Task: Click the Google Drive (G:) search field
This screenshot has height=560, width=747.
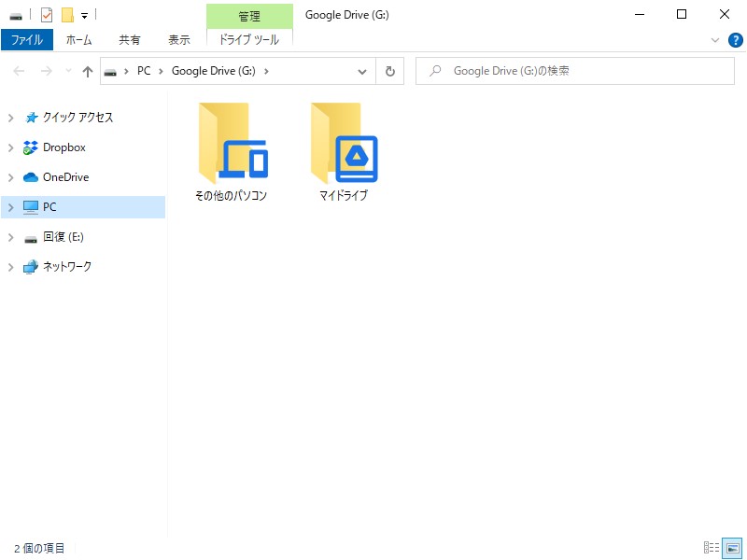Action: (x=575, y=71)
